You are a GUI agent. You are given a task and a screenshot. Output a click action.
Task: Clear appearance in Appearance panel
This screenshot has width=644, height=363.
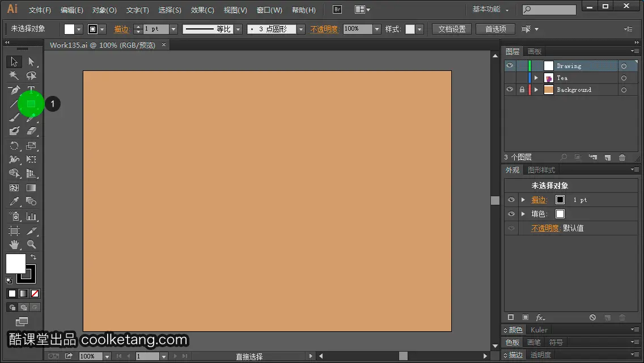tap(592, 318)
